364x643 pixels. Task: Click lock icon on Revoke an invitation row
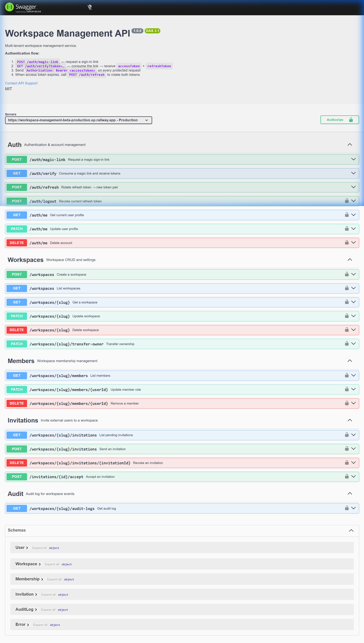click(x=347, y=463)
